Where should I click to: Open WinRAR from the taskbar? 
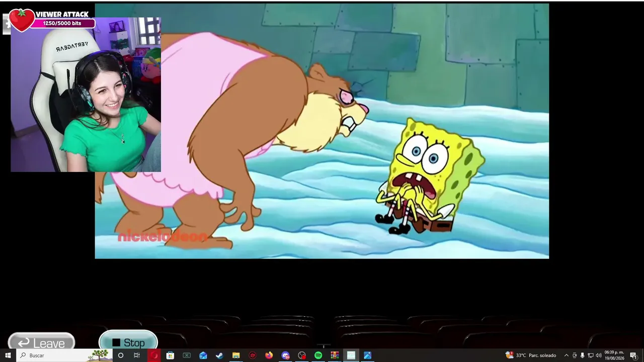pos(335,355)
